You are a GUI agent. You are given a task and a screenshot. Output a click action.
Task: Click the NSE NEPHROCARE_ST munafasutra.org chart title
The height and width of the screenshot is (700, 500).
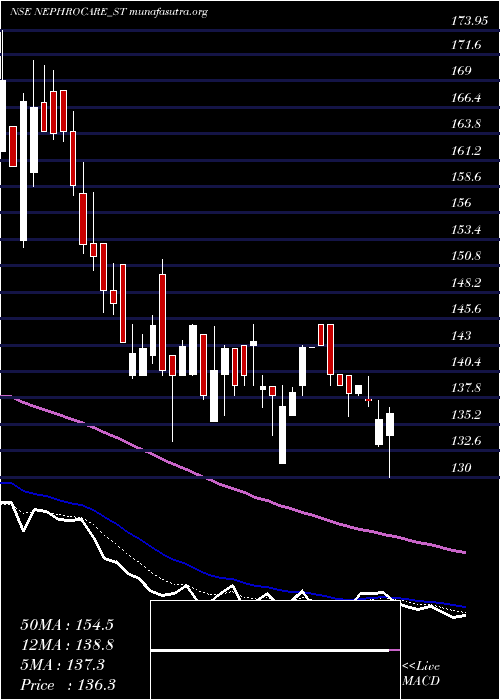(109, 12)
